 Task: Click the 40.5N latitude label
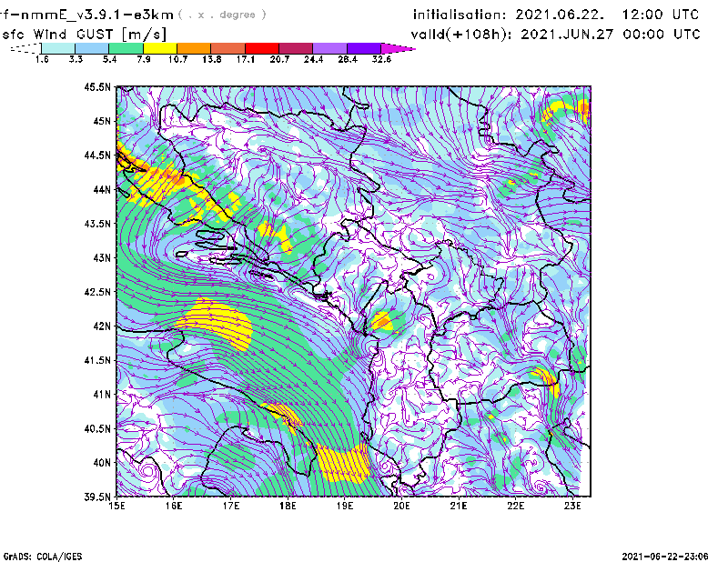click(97, 429)
